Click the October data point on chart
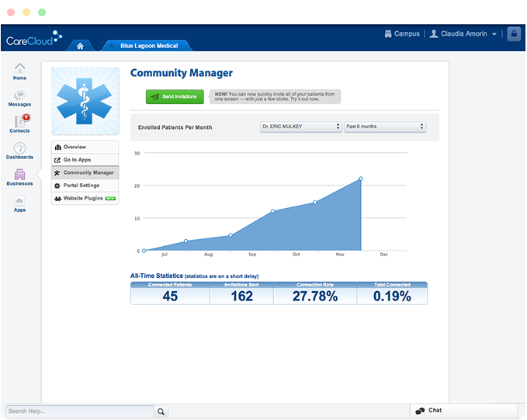 tap(315, 202)
